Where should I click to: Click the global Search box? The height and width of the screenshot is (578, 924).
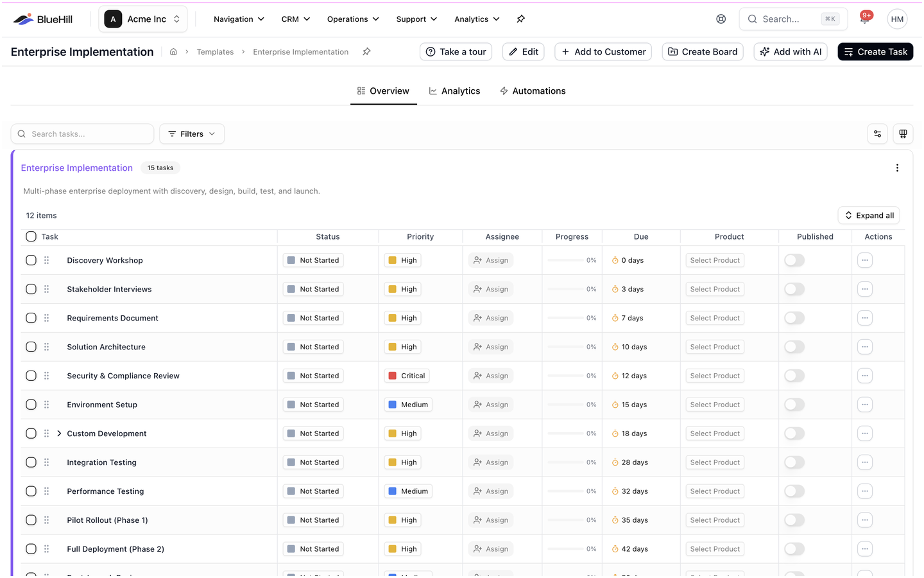coord(793,19)
